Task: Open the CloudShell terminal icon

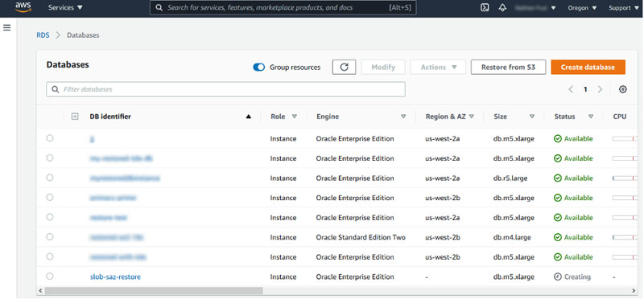Action: (485, 8)
